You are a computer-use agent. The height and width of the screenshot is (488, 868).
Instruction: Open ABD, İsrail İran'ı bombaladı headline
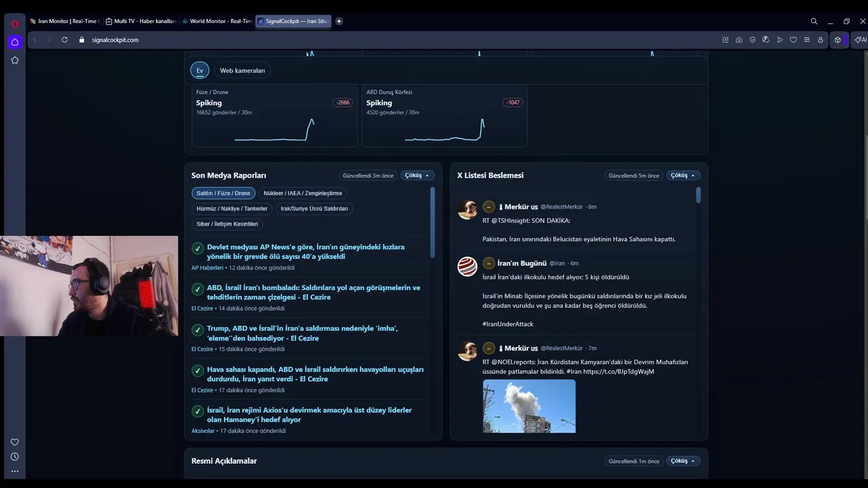(313, 292)
